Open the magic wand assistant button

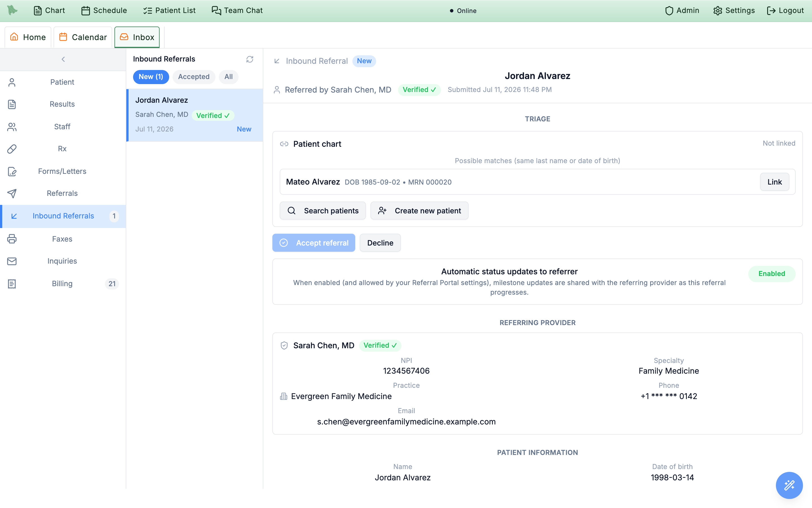pos(789,485)
